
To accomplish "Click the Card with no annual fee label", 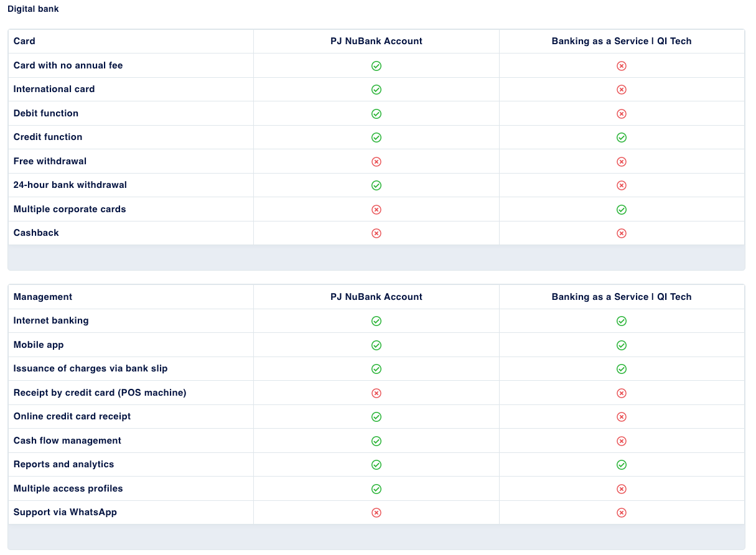I will click(68, 65).
